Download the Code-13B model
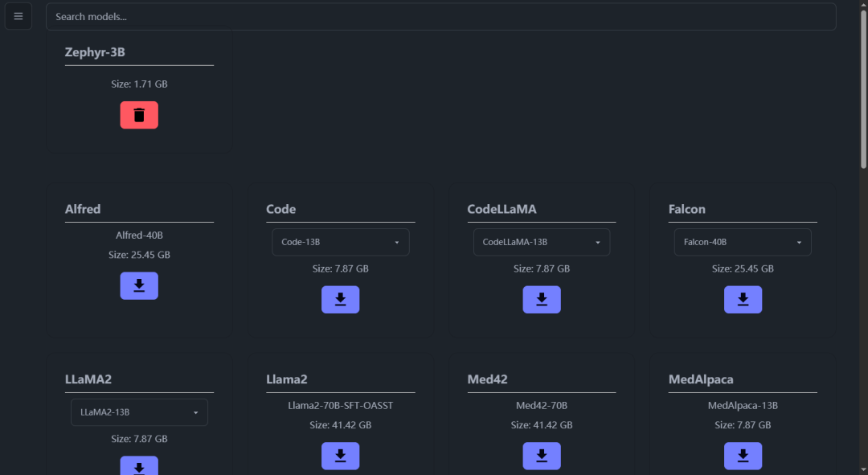The image size is (868, 475). [341, 300]
